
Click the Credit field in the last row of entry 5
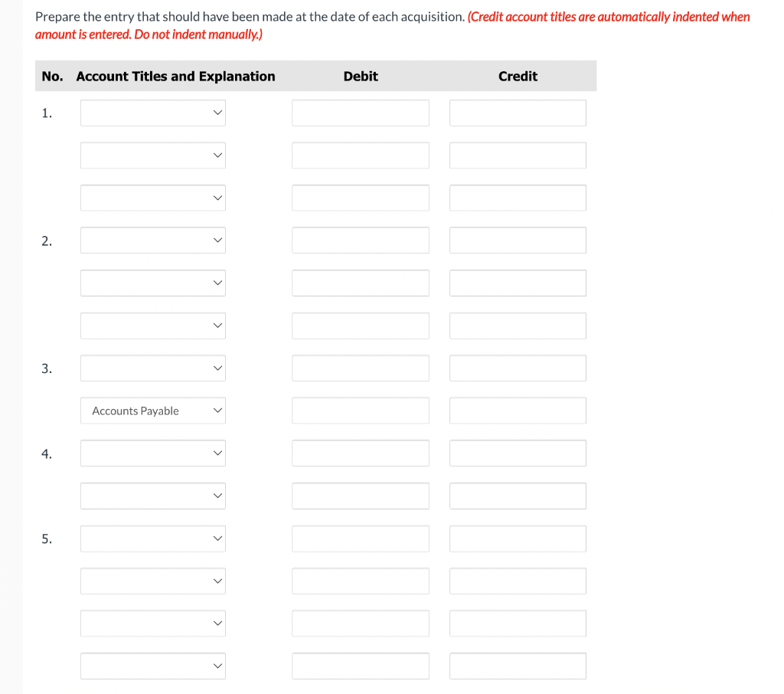pyautogui.click(x=518, y=666)
